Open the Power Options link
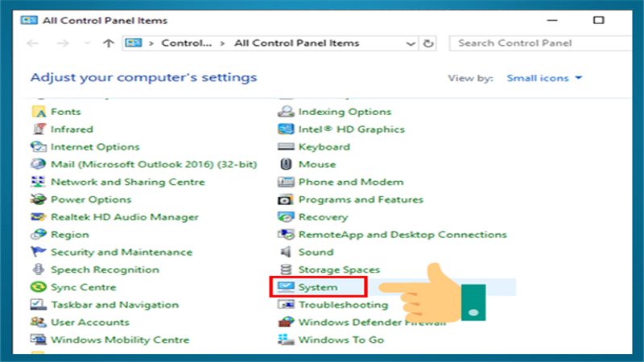Image resolution: width=644 pixels, height=362 pixels. tap(91, 200)
